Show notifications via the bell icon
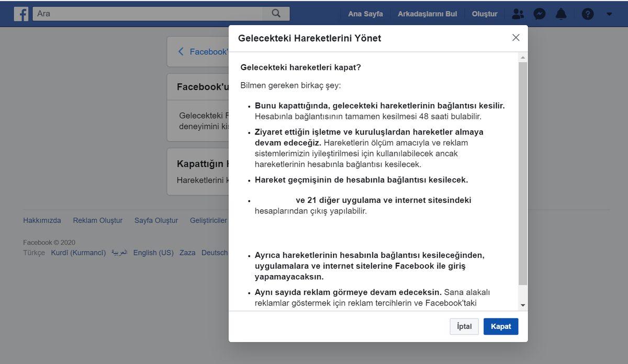Image resolution: width=628 pixels, height=364 pixels. pos(561,14)
